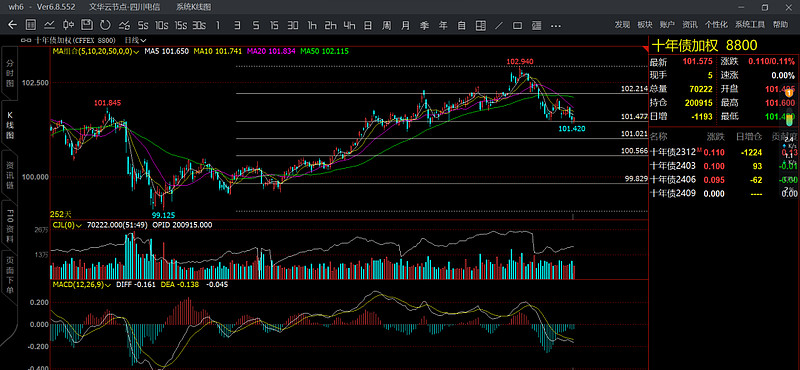Click the 十年债加权 8800 panel header

tap(704, 45)
